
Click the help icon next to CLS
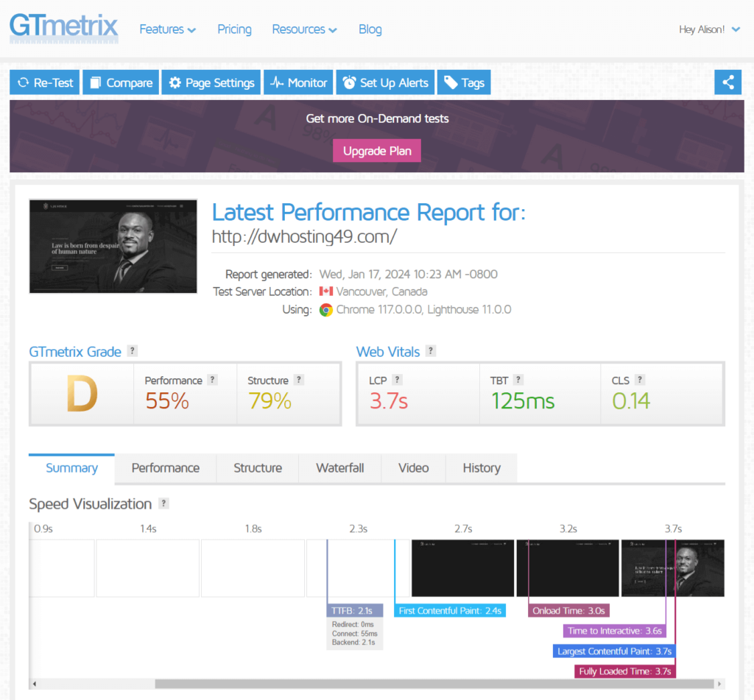click(641, 379)
